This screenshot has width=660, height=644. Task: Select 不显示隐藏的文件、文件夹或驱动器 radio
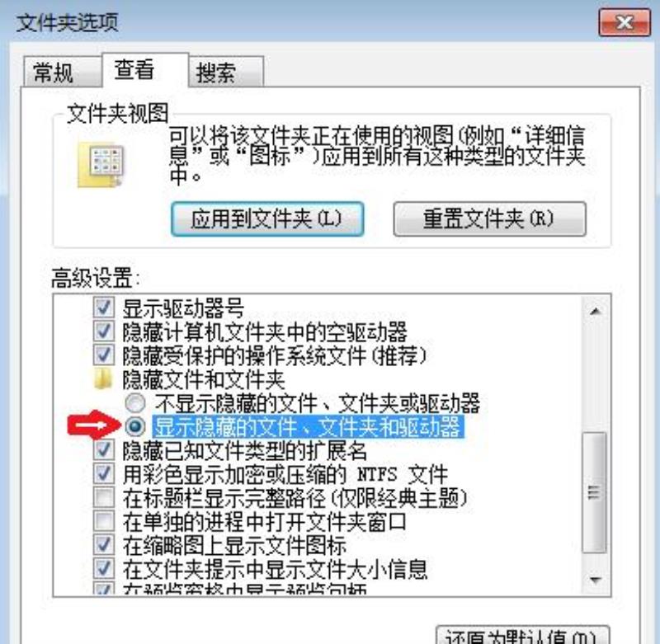(135, 403)
